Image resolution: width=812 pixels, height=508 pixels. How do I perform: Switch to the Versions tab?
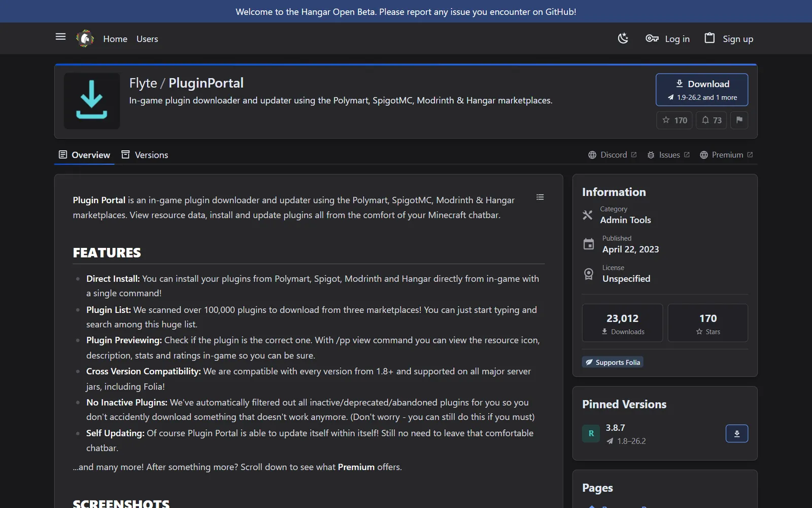[x=145, y=155]
